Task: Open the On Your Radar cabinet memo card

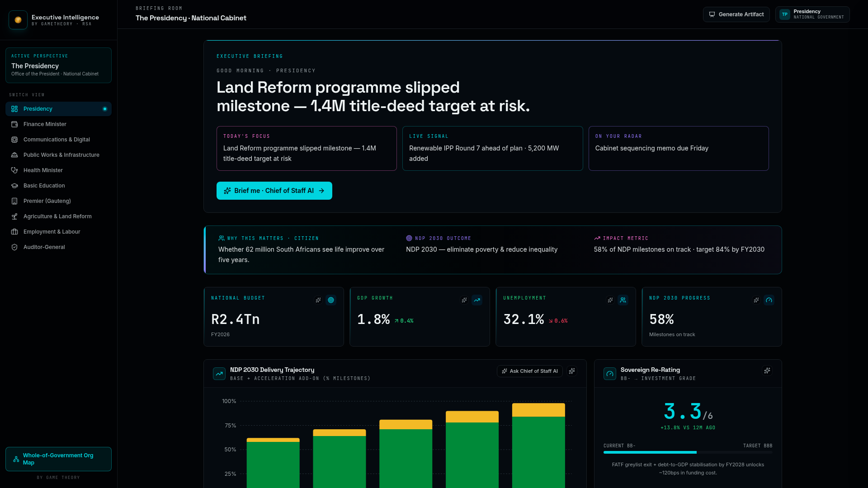Action: (679, 148)
